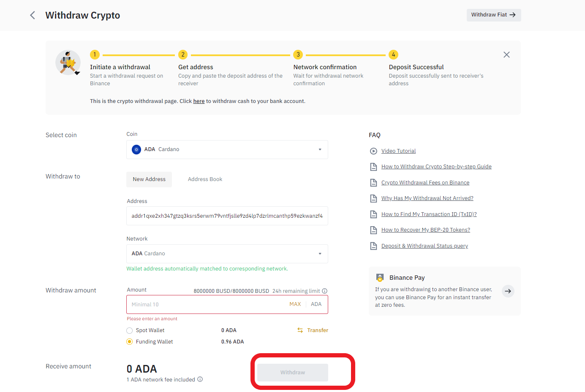Open How to Find My Transaction ID link
Image resolution: width=585 pixels, height=392 pixels.
pyautogui.click(x=429, y=214)
